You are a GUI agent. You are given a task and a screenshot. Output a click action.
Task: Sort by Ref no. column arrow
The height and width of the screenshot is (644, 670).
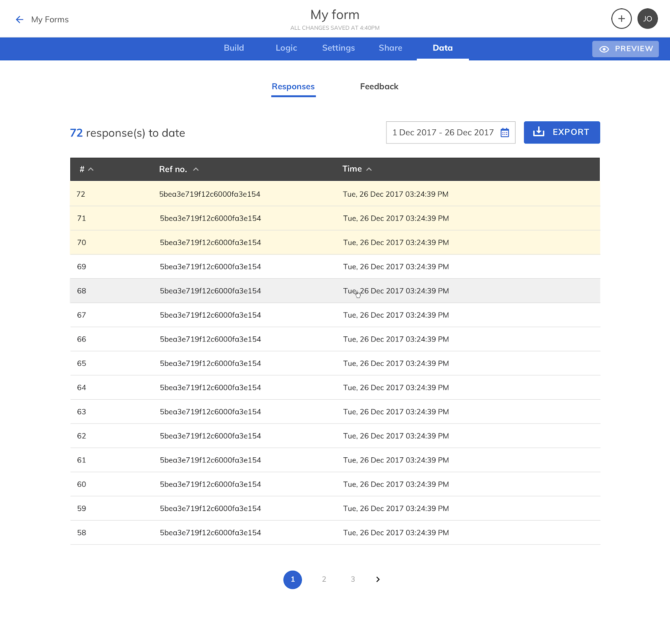click(196, 169)
